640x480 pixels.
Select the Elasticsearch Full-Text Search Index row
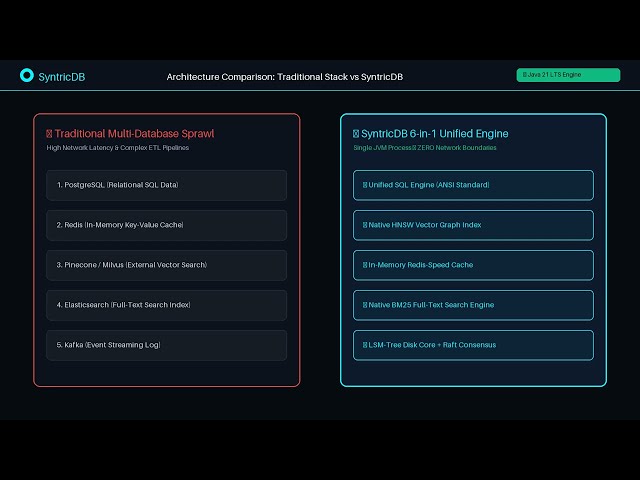(x=167, y=305)
